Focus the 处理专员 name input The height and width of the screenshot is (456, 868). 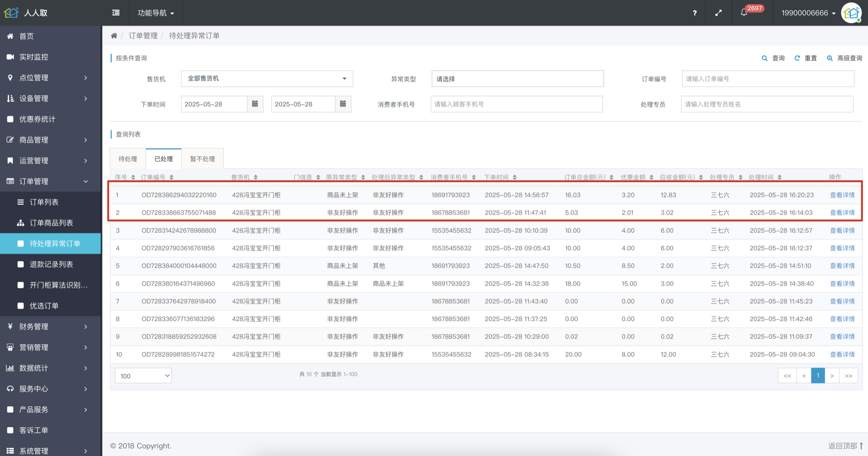(x=767, y=104)
